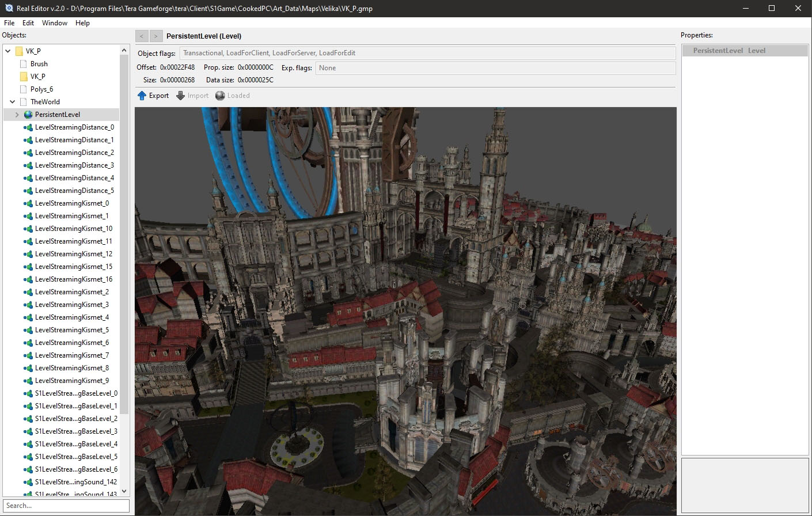The height and width of the screenshot is (516, 812).
Task: Select S1LevelStrea...gBaseLevel_1 in the tree
Action: pos(76,406)
